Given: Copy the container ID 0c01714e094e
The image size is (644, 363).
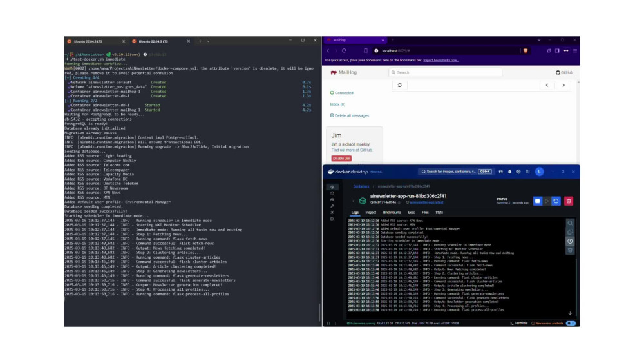Looking at the screenshot, I should [399, 202].
